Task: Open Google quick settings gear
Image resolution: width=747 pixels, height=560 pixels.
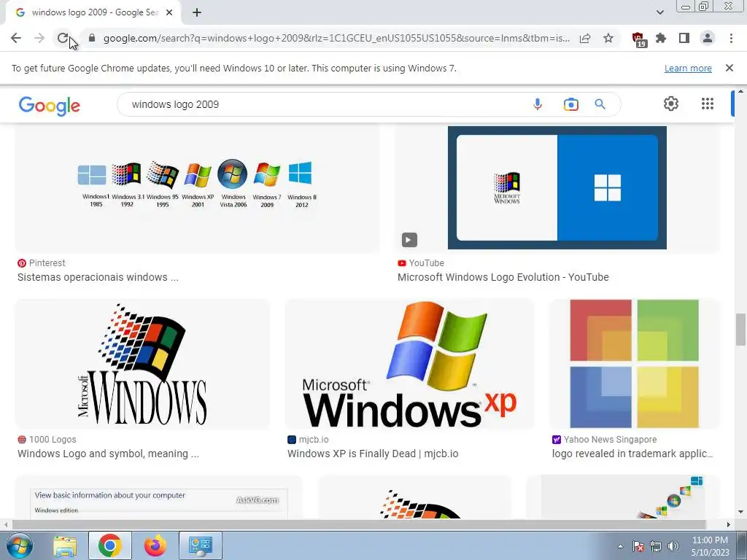Action: tap(671, 104)
